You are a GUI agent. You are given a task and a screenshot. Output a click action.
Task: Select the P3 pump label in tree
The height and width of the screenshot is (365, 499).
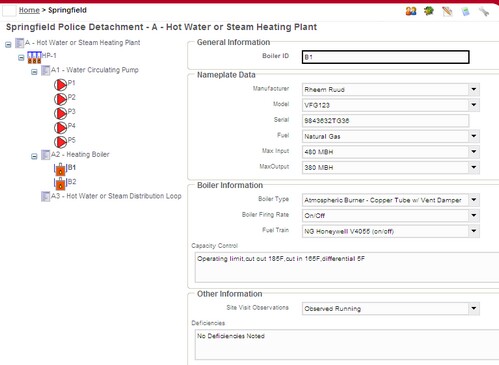pyautogui.click(x=71, y=112)
